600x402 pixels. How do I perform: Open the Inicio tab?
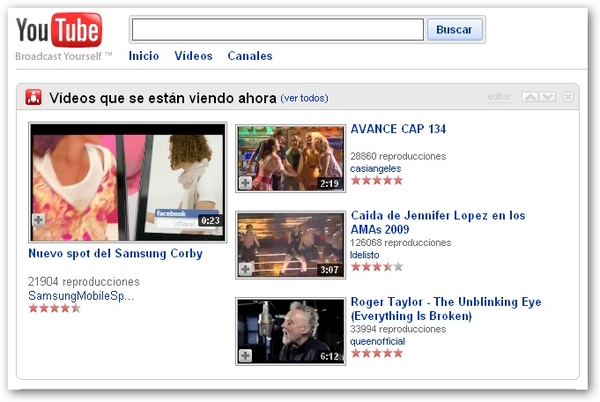(x=143, y=56)
